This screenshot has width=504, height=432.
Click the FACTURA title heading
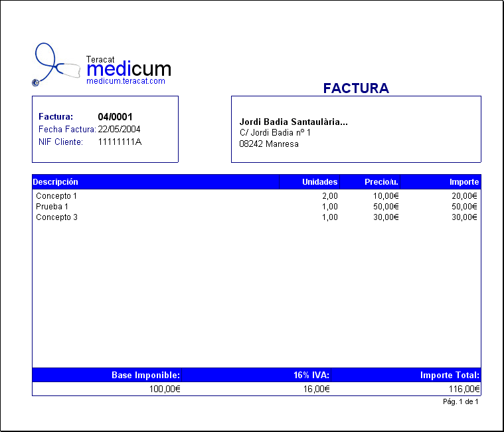pyautogui.click(x=356, y=88)
